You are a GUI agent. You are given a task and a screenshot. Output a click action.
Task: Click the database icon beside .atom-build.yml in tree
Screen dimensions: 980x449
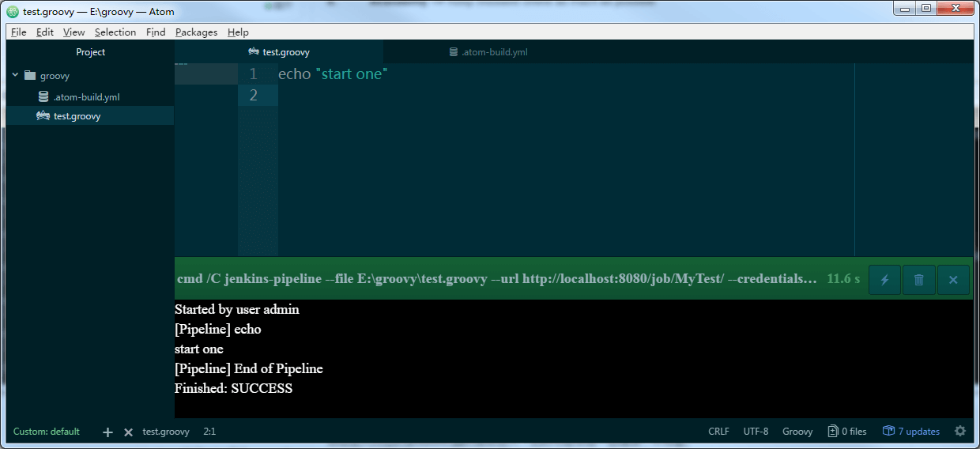click(x=43, y=96)
